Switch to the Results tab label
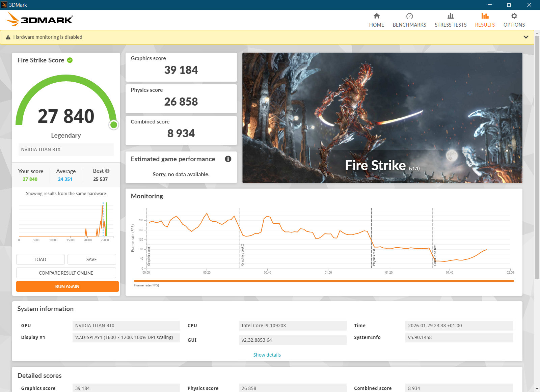This screenshot has height=392, width=540. (x=485, y=25)
